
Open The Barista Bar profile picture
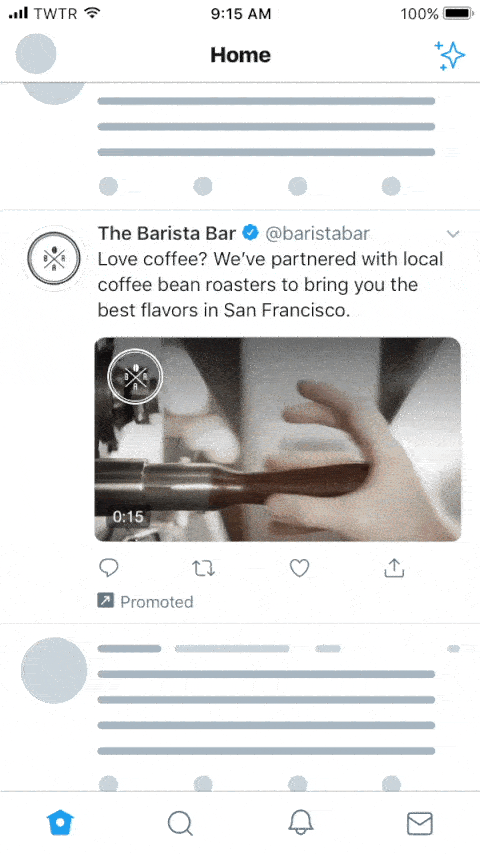tap(54, 258)
